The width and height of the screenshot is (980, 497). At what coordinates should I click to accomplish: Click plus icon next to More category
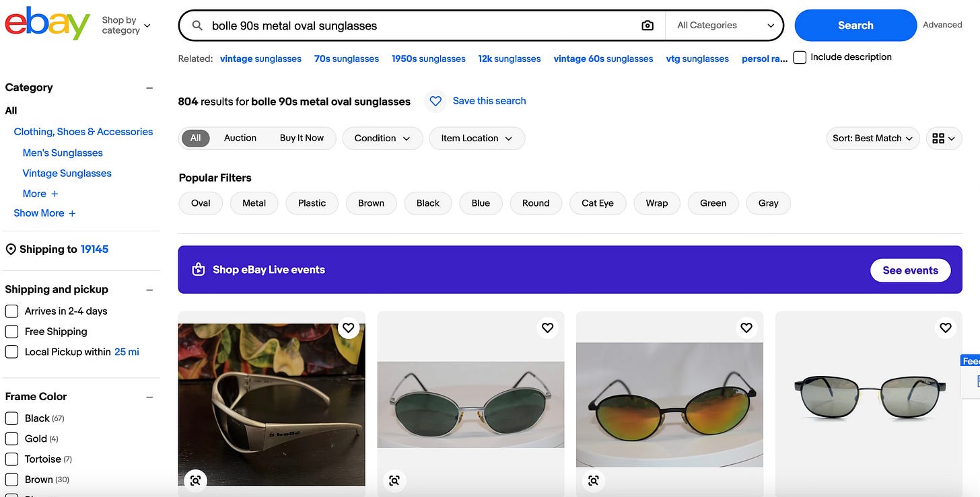click(55, 194)
